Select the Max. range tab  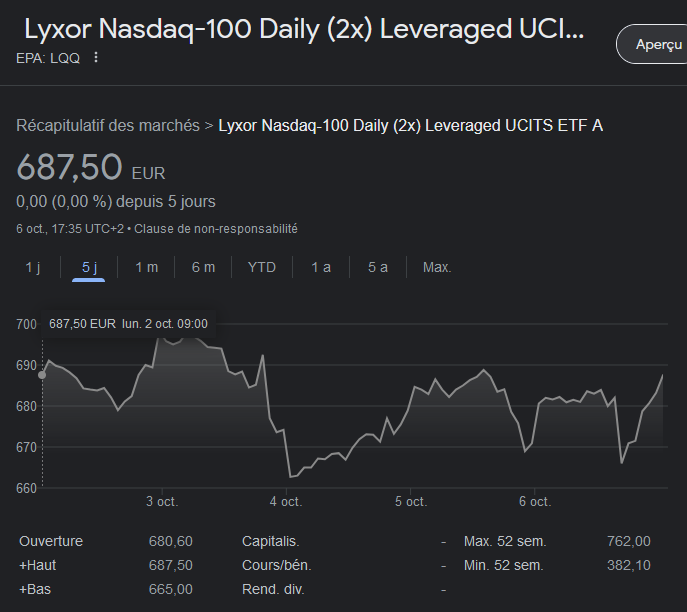(x=437, y=267)
